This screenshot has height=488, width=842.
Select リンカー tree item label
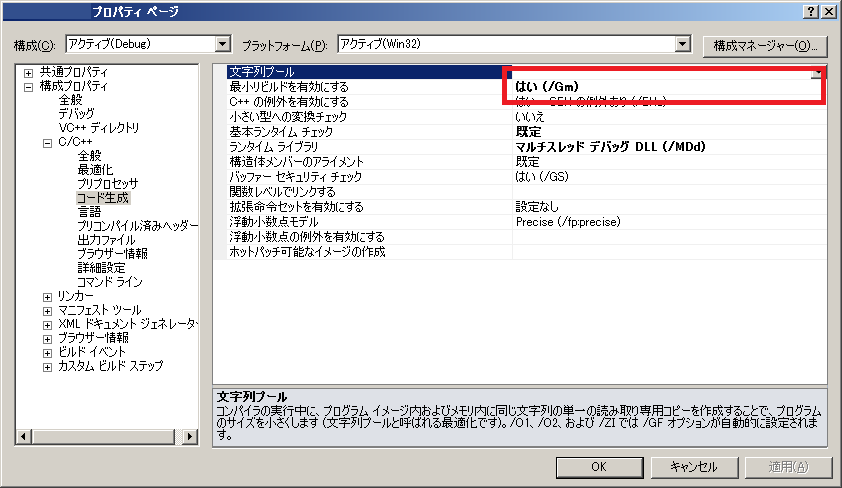tap(76, 296)
